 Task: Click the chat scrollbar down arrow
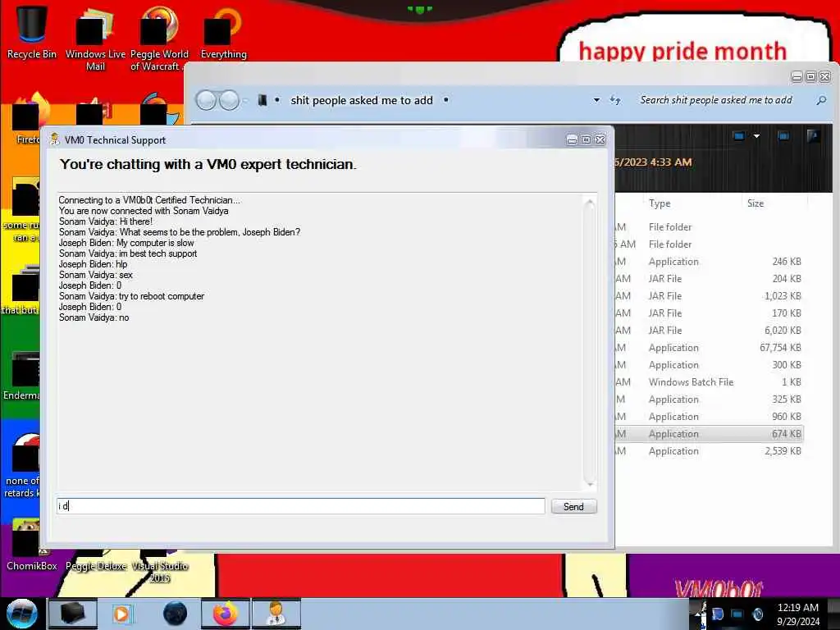click(589, 484)
